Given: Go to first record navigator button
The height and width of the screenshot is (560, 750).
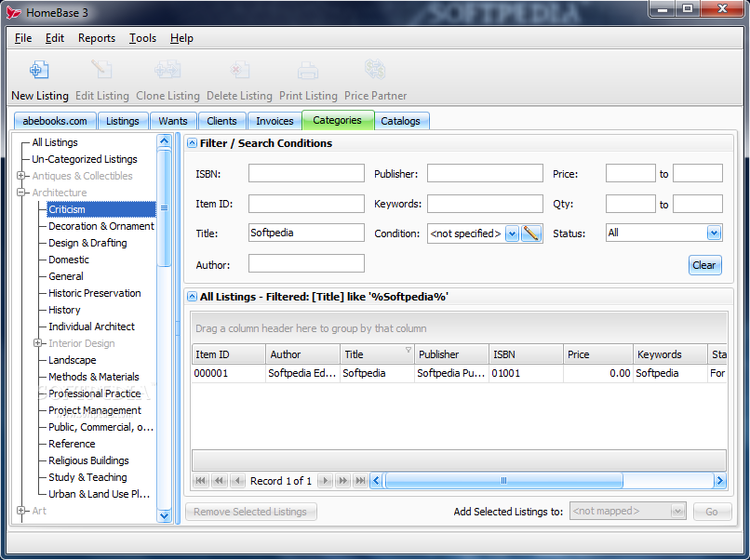Looking at the screenshot, I should tap(201, 481).
